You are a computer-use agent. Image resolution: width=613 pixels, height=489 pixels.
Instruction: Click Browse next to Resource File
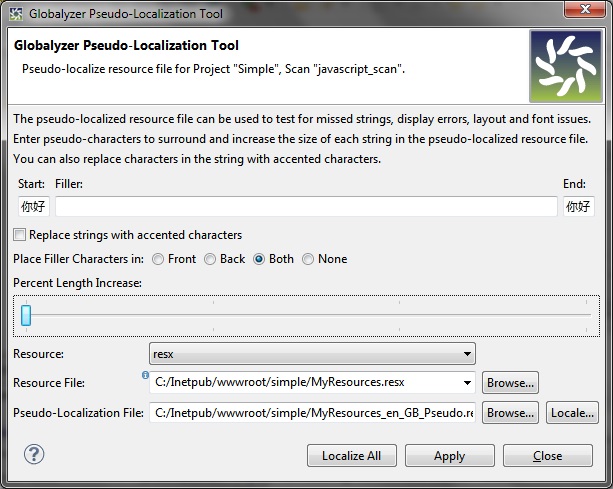pyautogui.click(x=510, y=382)
